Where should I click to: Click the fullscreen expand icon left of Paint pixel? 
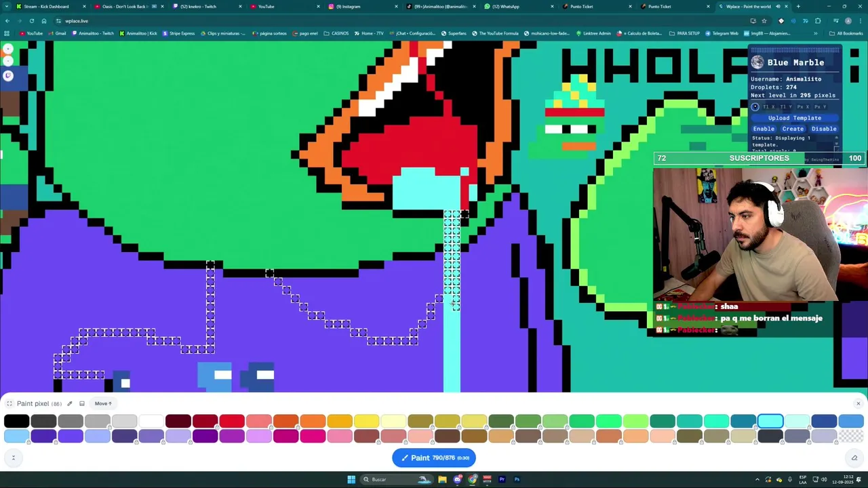9,404
